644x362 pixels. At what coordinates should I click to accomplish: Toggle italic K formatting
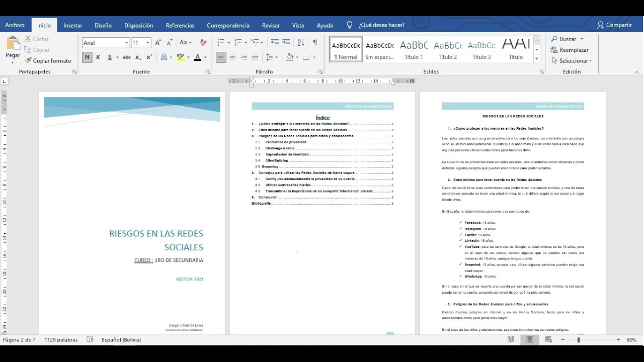point(98,57)
